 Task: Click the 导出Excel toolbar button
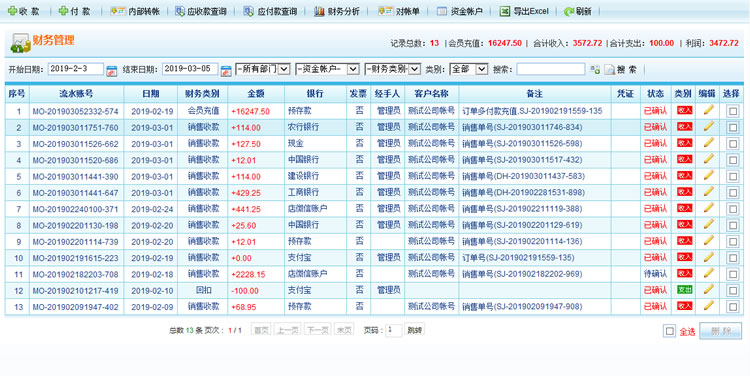tap(524, 11)
